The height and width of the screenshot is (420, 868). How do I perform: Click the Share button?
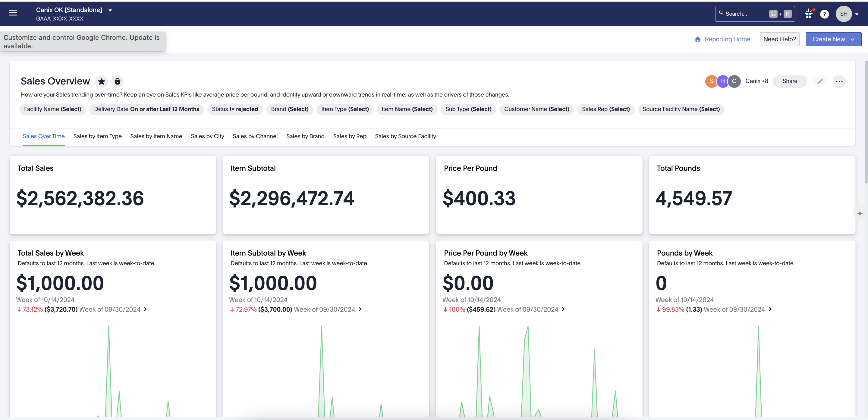pos(790,81)
